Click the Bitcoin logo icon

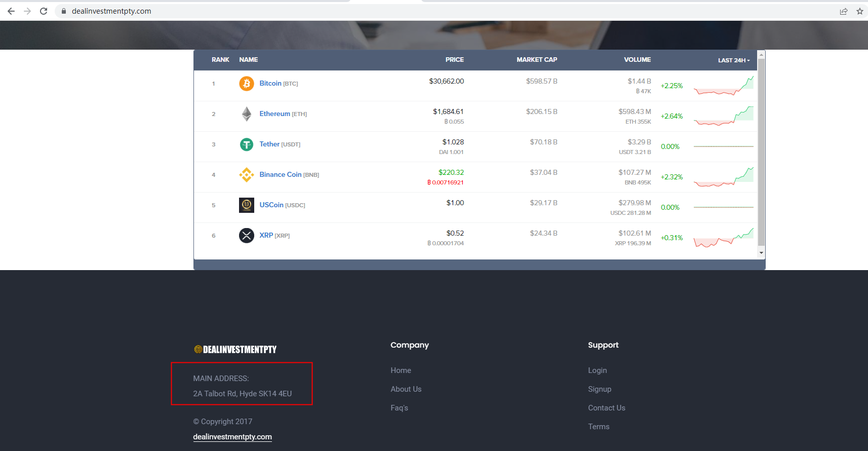tap(247, 84)
